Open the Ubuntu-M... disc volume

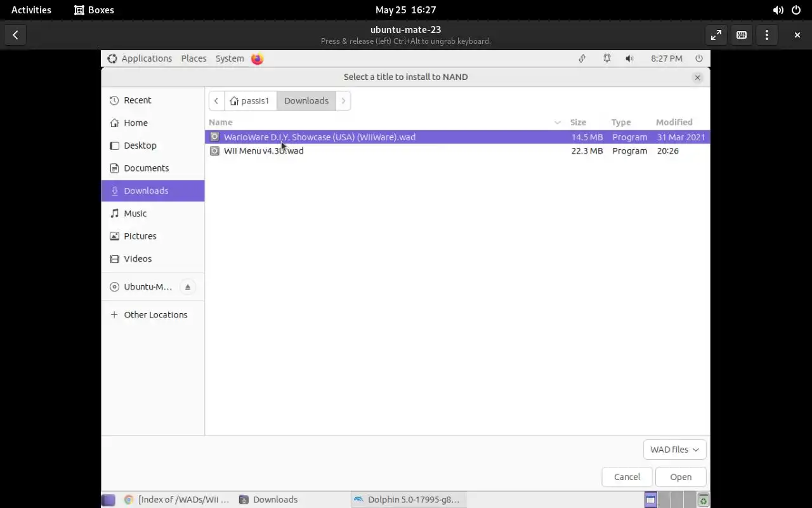(x=141, y=287)
